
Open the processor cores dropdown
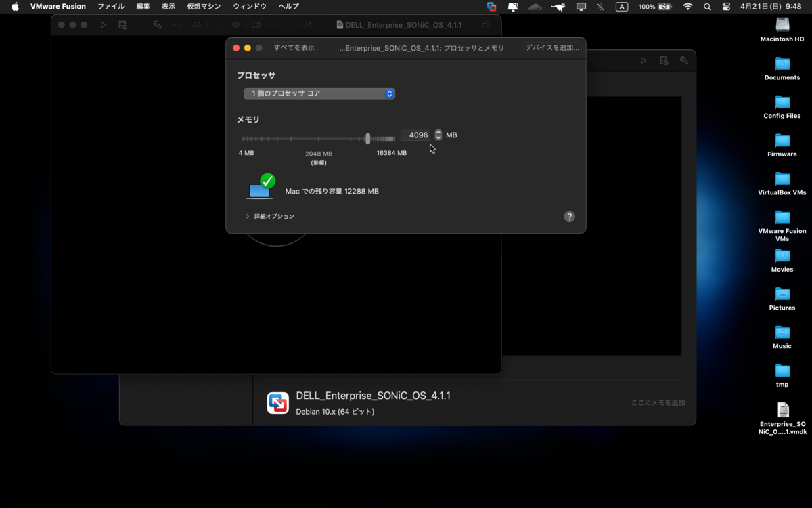(x=319, y=94)
